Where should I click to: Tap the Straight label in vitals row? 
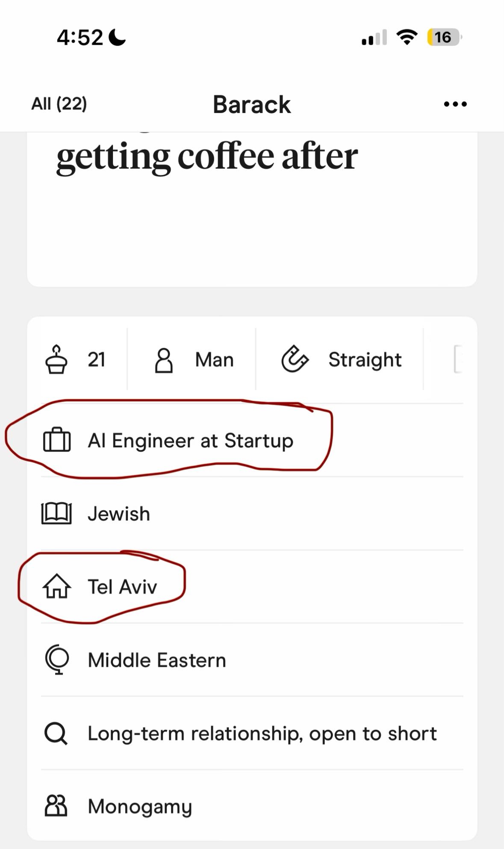click(x=365, y=360)
